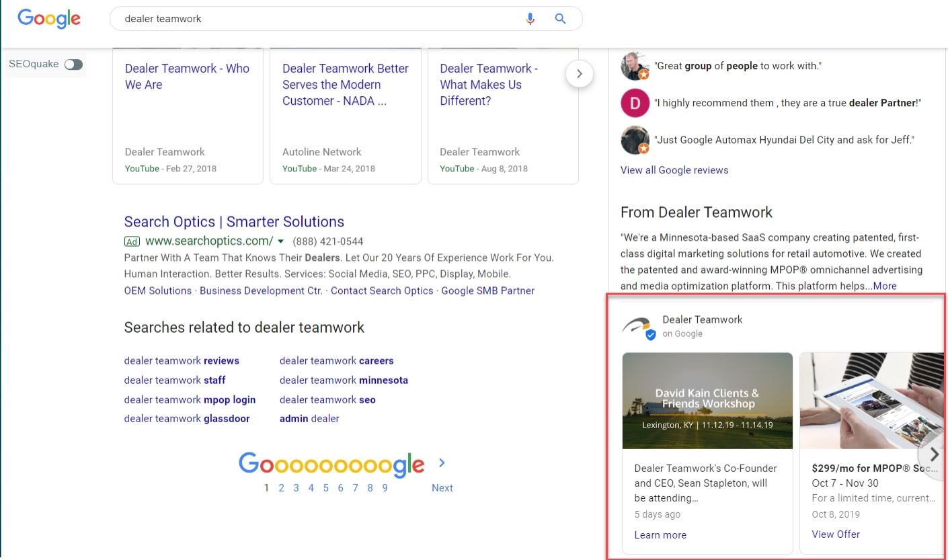Open Search Optics | Smarter Solutions ad
This screenshot has width=948, height=560.
point(234,222)
